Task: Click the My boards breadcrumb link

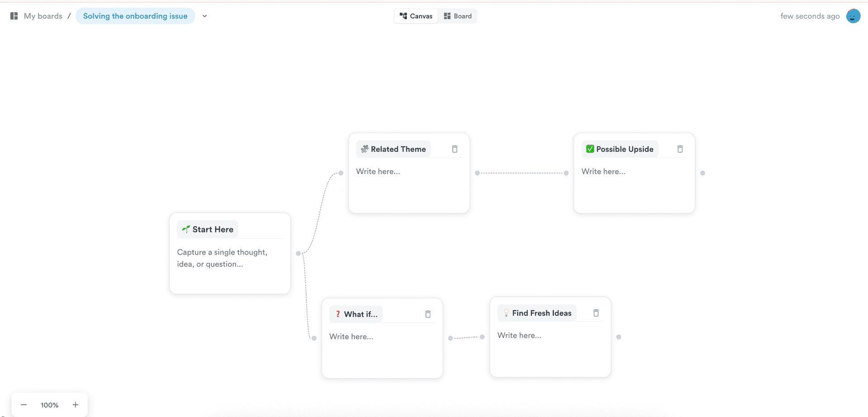Action: point(43,16)
